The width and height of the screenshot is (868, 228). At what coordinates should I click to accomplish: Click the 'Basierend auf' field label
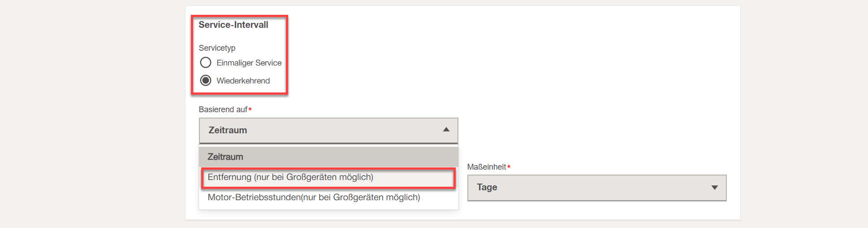click(x=223, y=110)
